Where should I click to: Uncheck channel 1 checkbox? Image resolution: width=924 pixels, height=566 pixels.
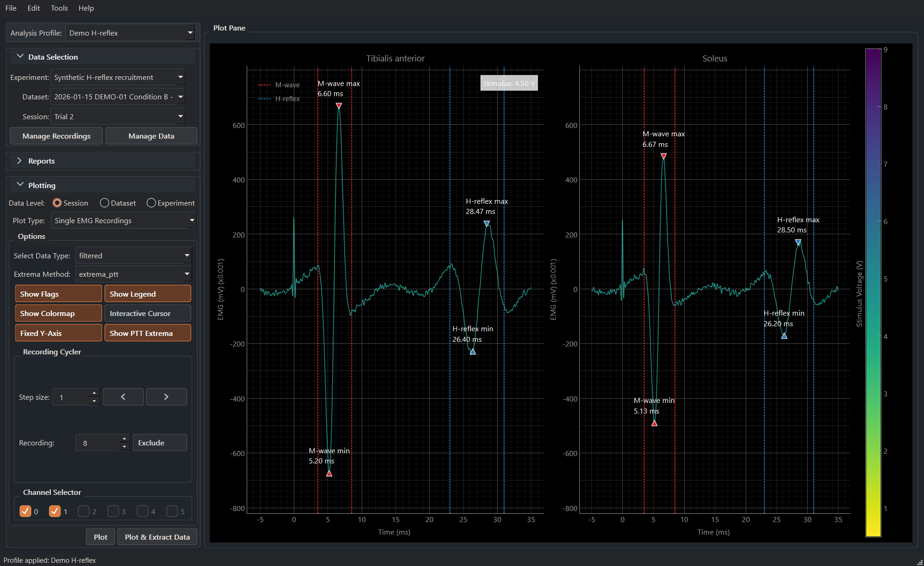55,511
